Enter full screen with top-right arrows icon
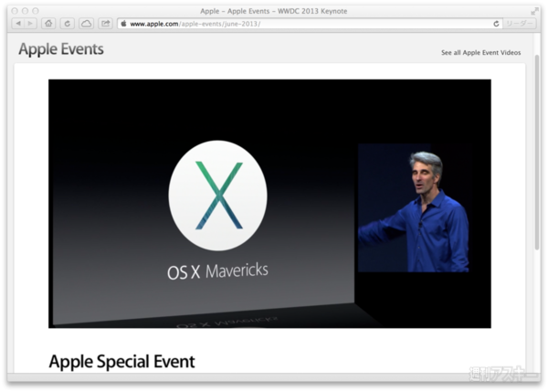Viewport: 548px width, 392px height. [x=534, y=11]
